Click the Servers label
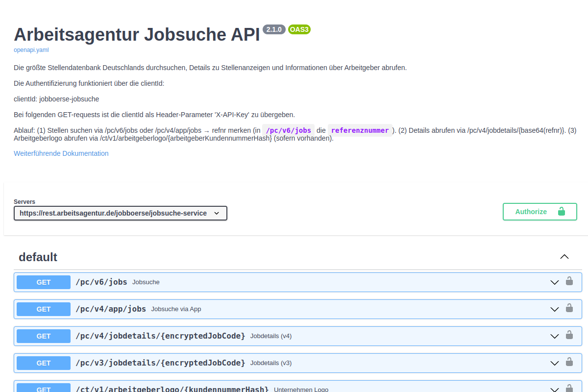This screenshot has width=588, height=392. [24, 202]
